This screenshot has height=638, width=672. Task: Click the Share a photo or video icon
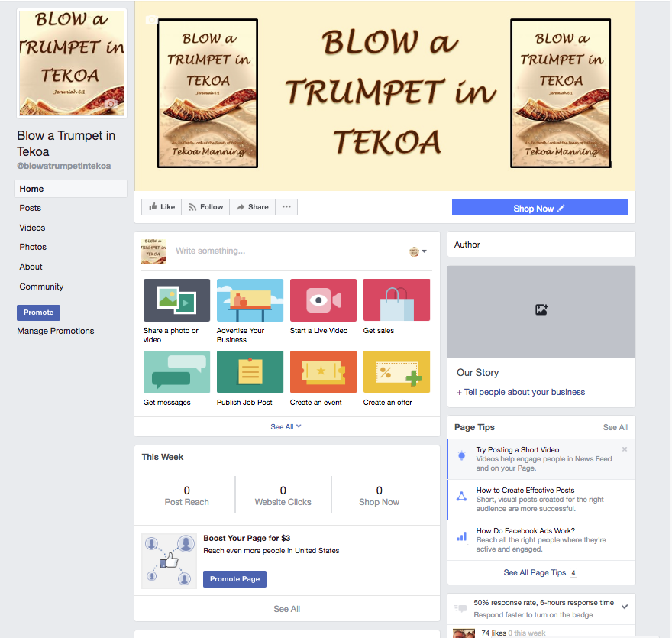[176, 300]
